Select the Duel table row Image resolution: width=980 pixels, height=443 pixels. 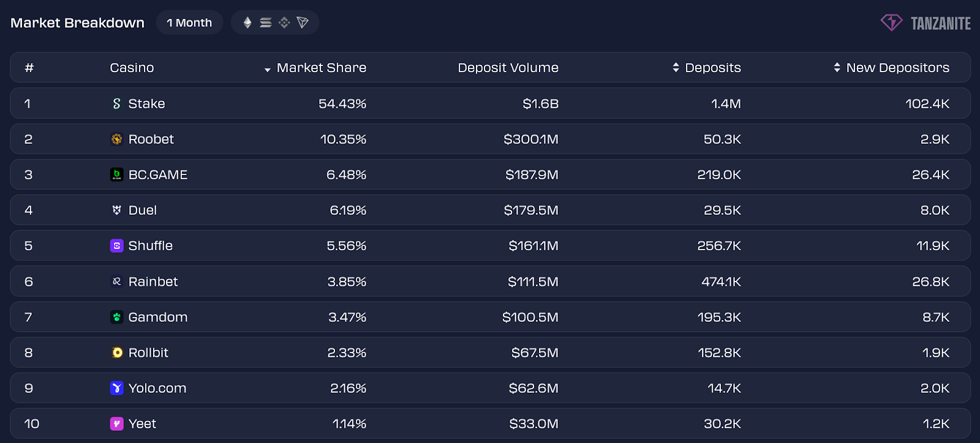[x=490, y=210]
